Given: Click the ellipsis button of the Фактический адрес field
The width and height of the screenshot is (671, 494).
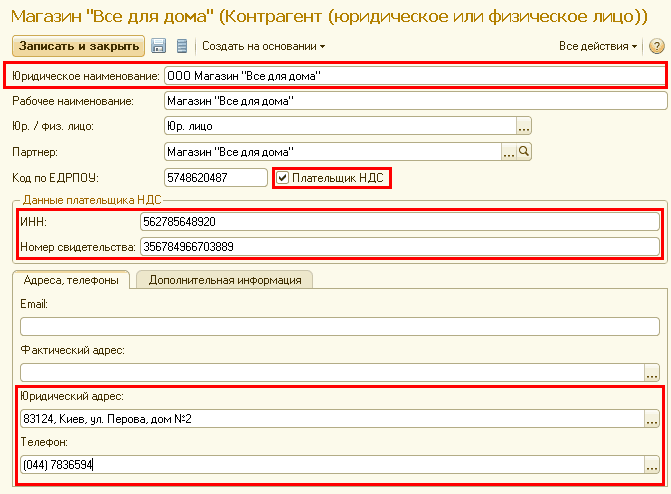Looking at the screenshot, I should (x=652, y=372).
